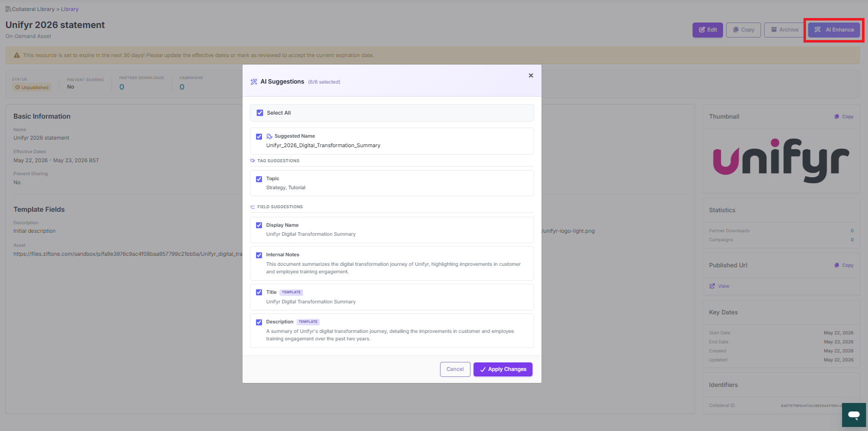Click the AI Enhance button

click(834, 30)
